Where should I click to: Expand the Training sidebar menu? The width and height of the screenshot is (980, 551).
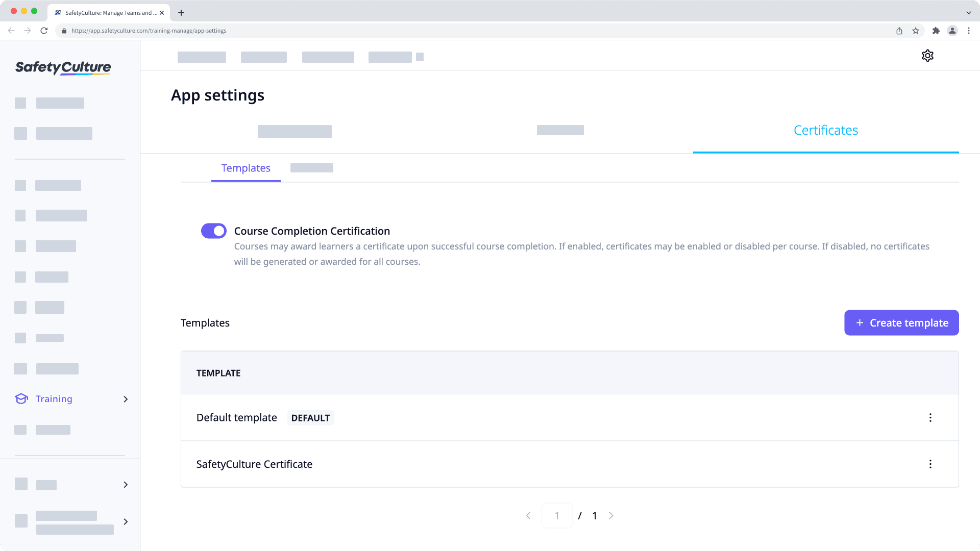point(126,399)
